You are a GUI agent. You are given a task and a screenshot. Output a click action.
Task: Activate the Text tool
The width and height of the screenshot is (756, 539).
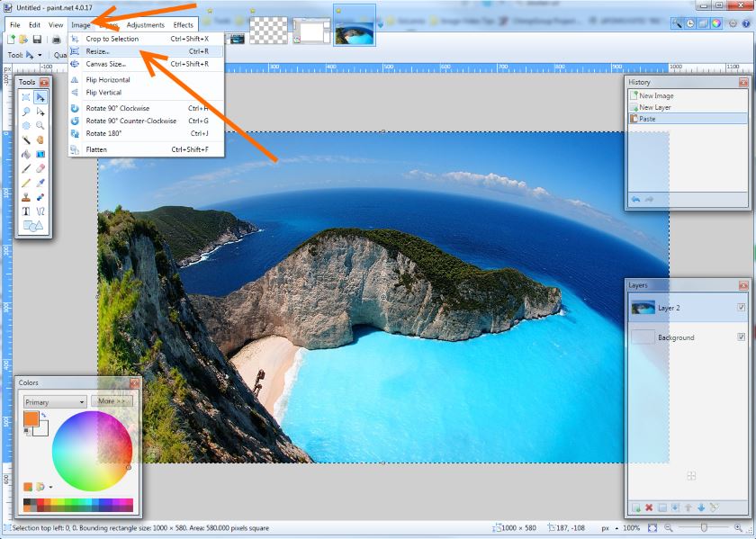(26, 211)
